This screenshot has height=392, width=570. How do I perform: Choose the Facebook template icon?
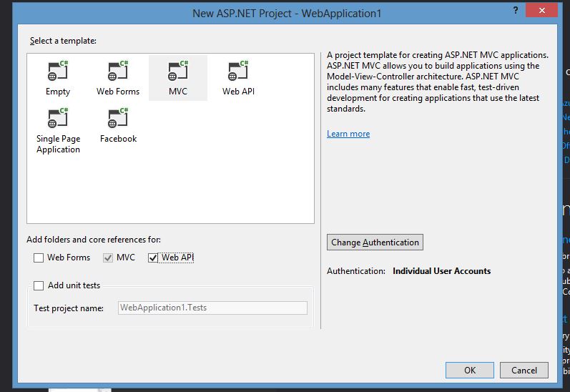(x=118, y=118)
